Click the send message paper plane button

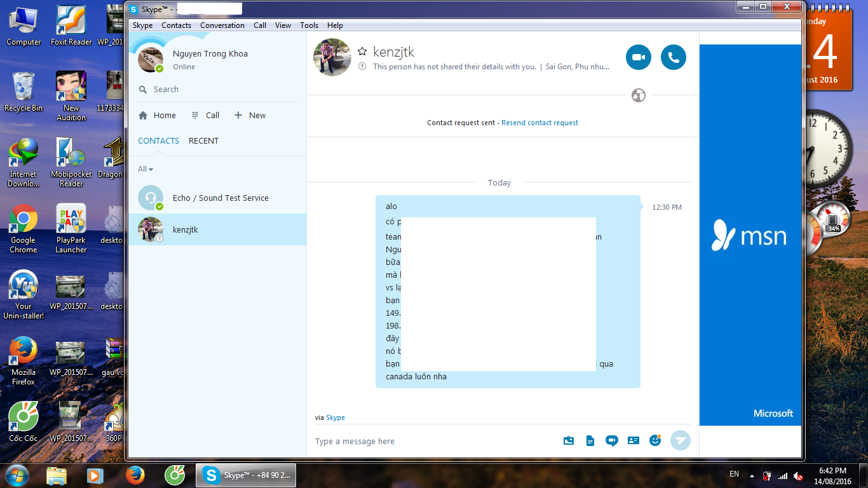click(x=681, y=440)
